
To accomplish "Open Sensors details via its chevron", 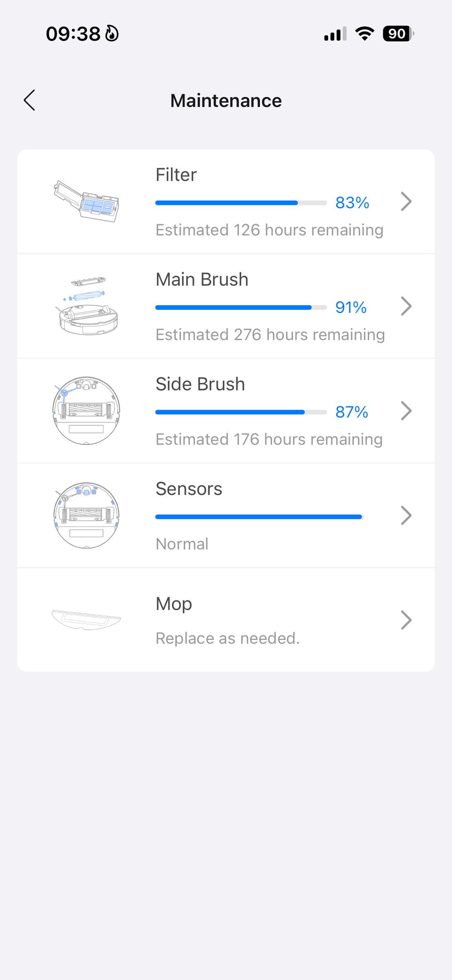I will pyautogui.click(x=406, y=515).
